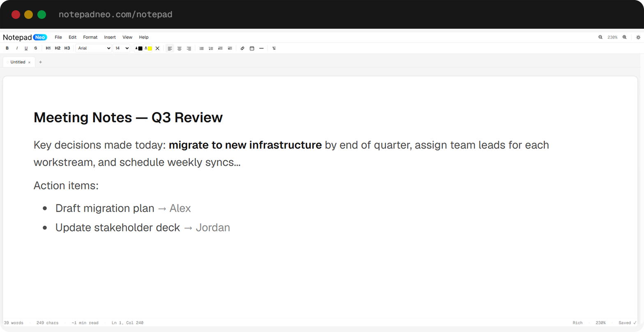Toggle strikethrough formatting
Image resolution: width=644 pixels, height=332 pixels.
coord(36,48)
